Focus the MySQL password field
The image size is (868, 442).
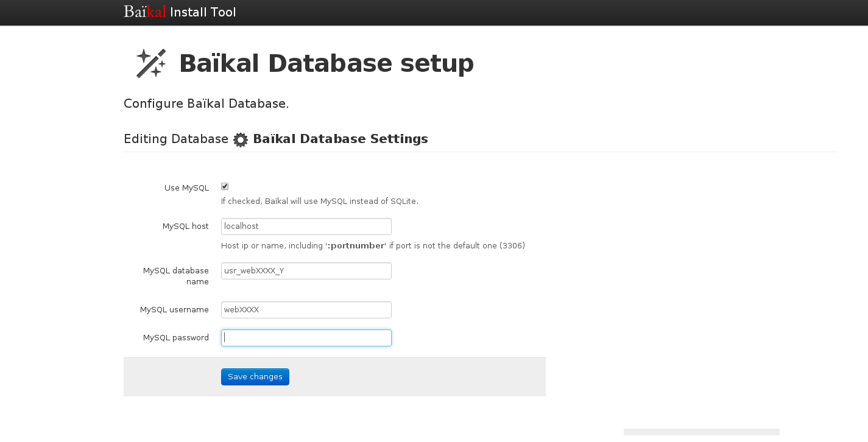pyautogui.click(x=306, y=338)
